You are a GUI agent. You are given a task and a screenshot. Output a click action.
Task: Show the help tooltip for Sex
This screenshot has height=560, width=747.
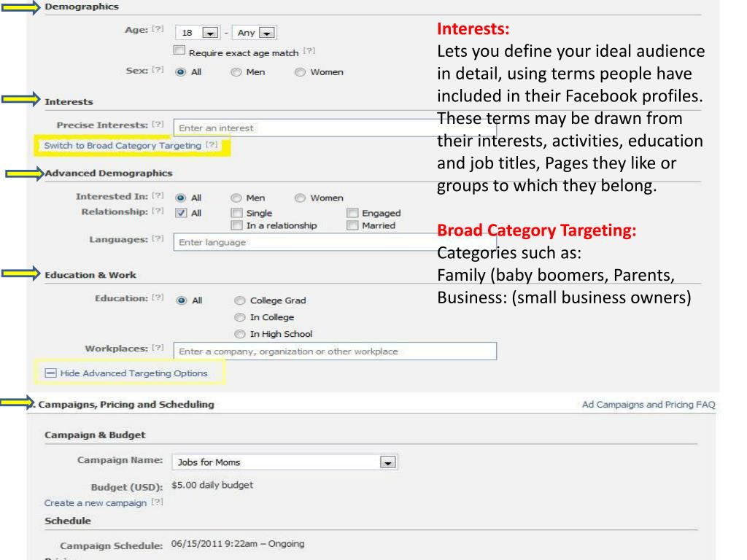(x=158, y=70)
